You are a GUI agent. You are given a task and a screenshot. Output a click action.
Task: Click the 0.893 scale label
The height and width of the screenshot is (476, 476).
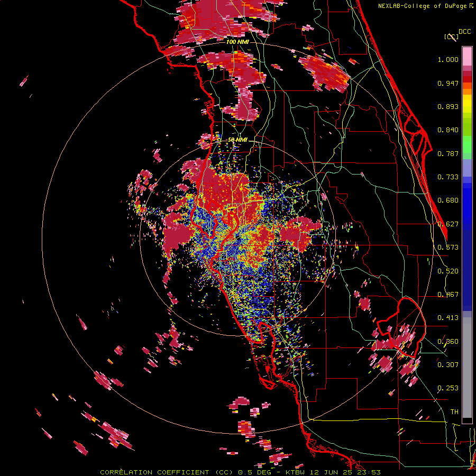(x=448, y=106)
